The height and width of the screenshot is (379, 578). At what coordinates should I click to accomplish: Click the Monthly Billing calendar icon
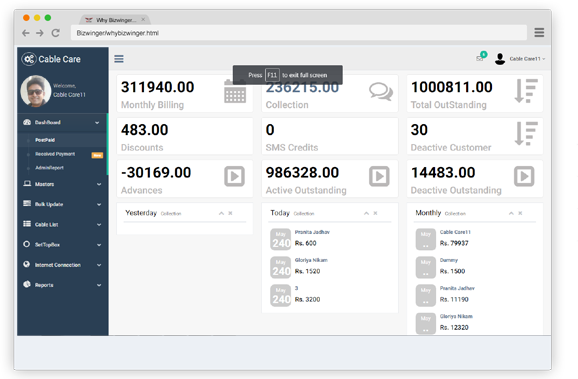pyautogui.click(x=235, y=91)
